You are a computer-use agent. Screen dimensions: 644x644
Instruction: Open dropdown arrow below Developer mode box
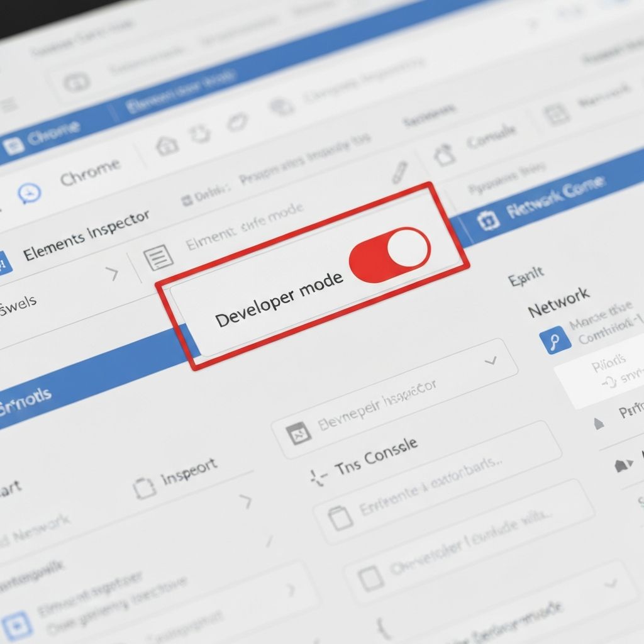[x=491, y=361]
